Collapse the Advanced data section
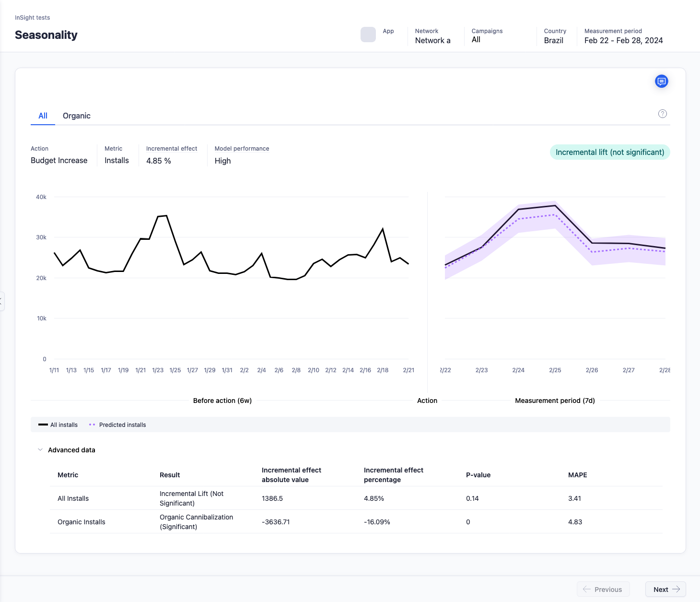 coord(40,449)
